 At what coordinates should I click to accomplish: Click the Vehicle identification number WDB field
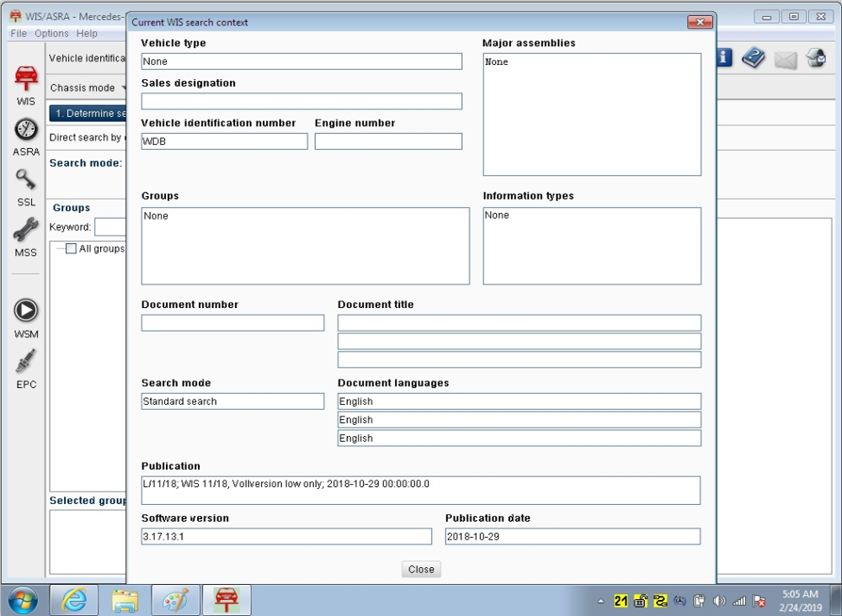point(224,141)
